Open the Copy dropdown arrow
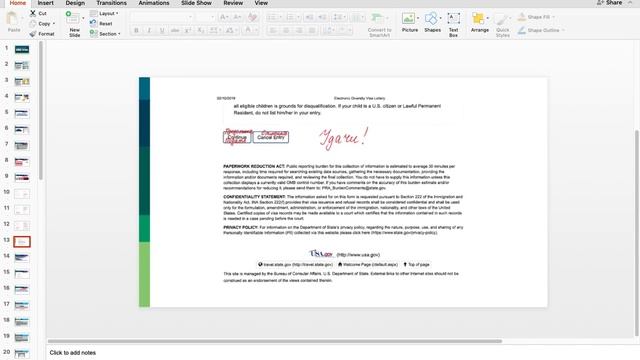The height and width of the screenshot is (360, 640). click(53, 24)
